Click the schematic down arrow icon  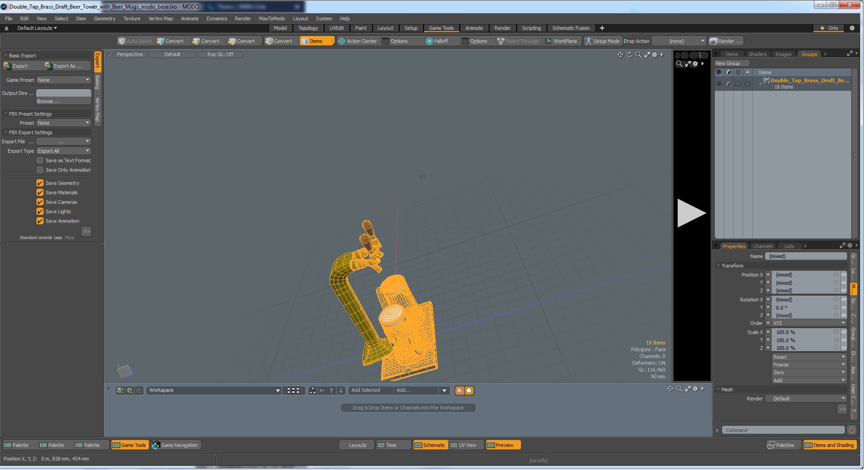click(x=341, y=390)
